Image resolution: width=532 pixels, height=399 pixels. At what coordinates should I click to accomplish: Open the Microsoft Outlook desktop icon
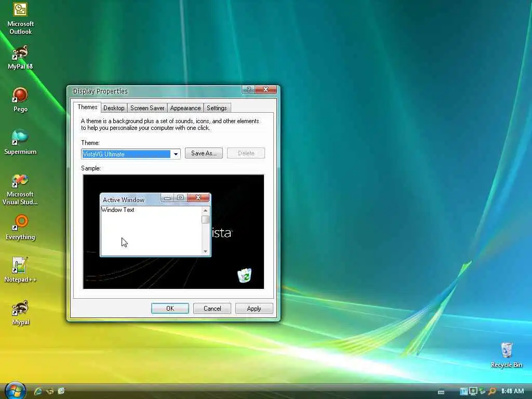[20, 18]
